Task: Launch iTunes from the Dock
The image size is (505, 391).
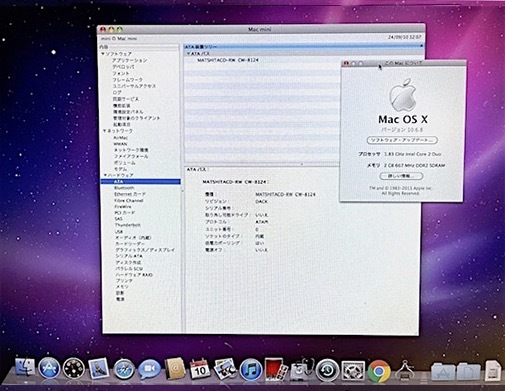Action: point(251,370)
